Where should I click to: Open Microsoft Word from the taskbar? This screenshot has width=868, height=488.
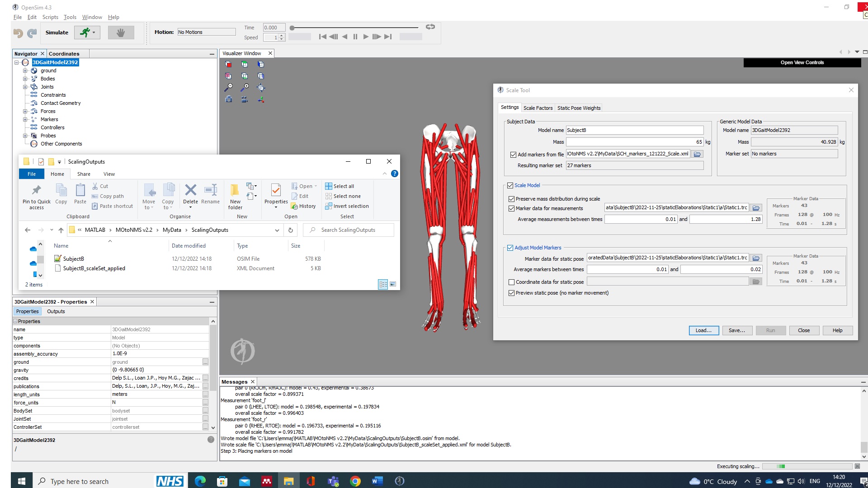377,481
